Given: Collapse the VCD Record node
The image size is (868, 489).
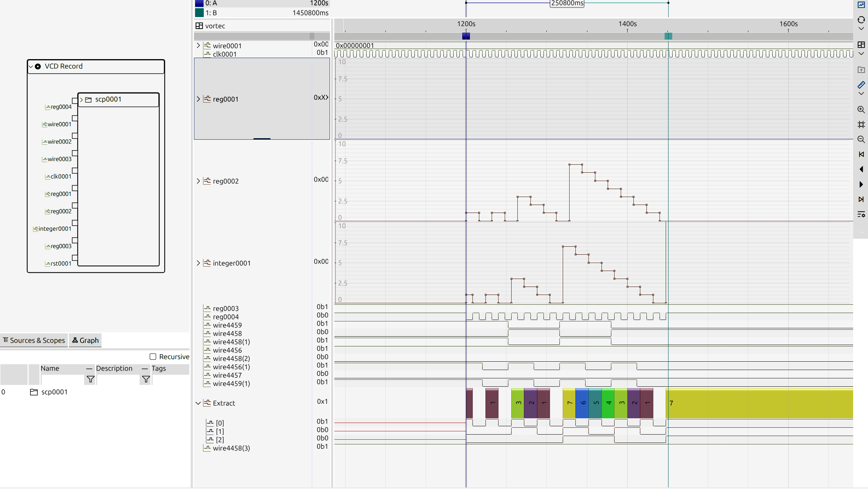Looking at the screenshot, I should coord(31,66).
